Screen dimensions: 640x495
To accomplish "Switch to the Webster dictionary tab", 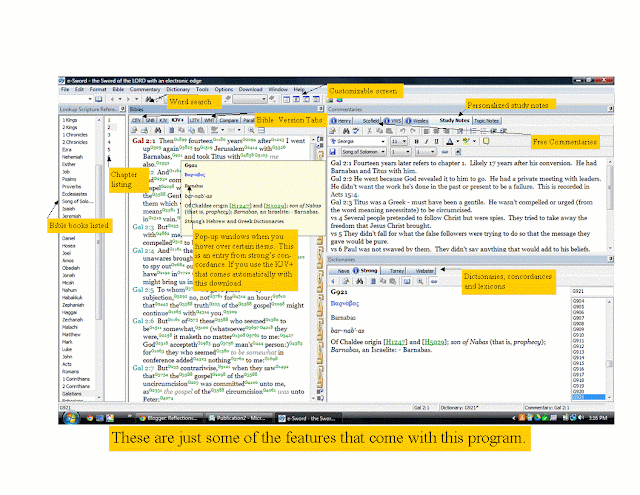I will tap(424, 271).
